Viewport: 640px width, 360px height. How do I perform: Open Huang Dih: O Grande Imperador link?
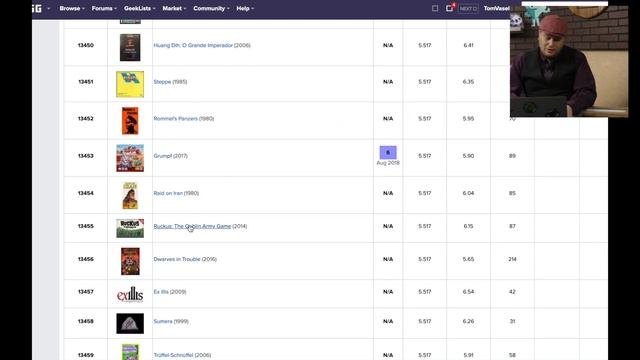point(193,45)
